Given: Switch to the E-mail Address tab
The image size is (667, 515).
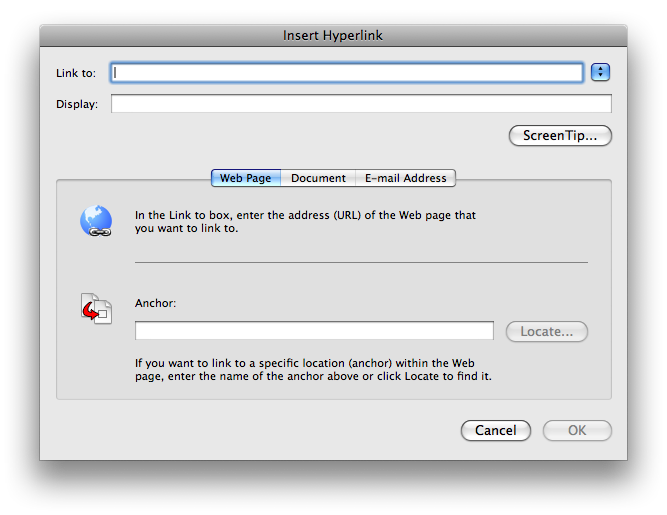Looking at the screenshot, I should pos(405,178).
